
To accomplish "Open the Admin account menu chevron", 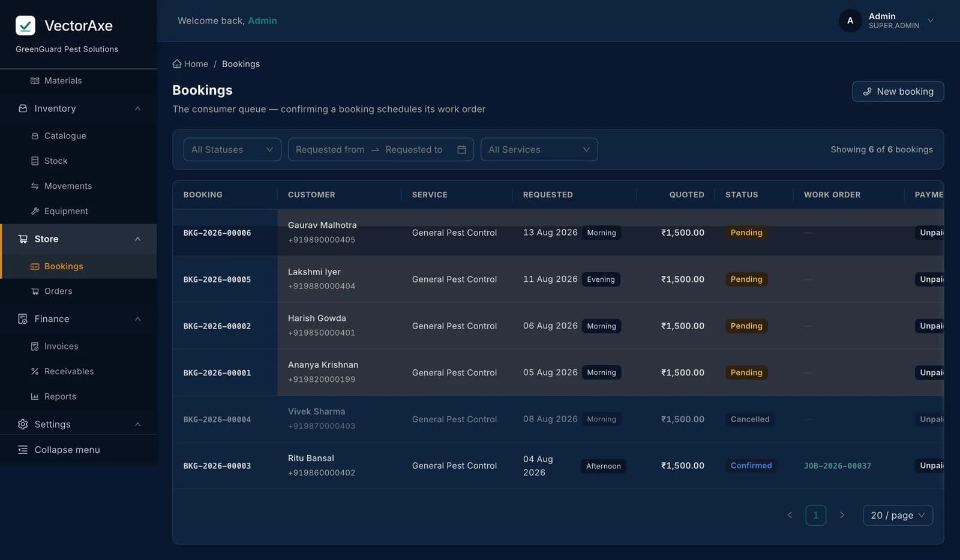I will click(x=931, y=21).
